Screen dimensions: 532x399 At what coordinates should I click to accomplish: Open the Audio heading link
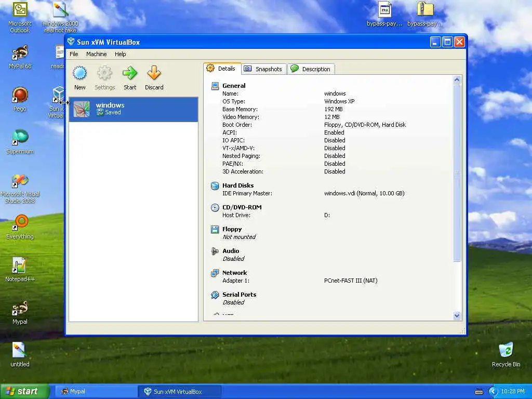(231, 251)
